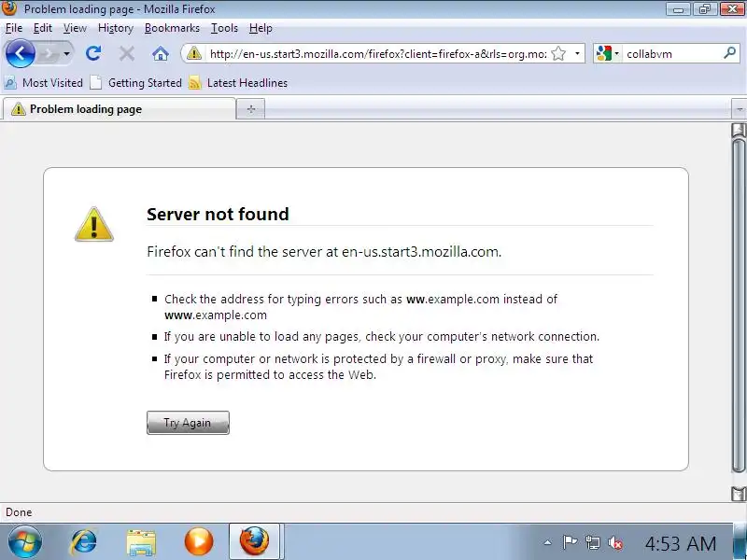This screenshot has width=747, height=560.
Task: Show the list all tabs dropdown
Action: [x=739, y=109]
